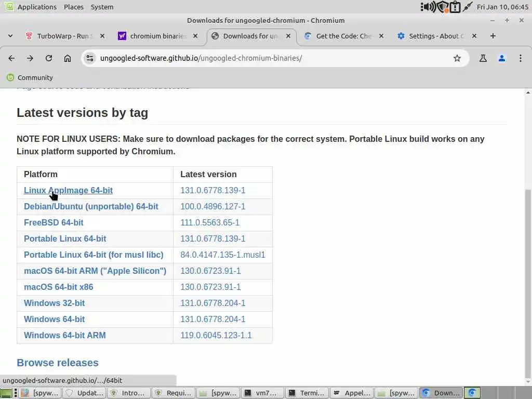Switch to the vm7... terminal taskbar window
Screen dimensions: 532x399
coord(262,393)
